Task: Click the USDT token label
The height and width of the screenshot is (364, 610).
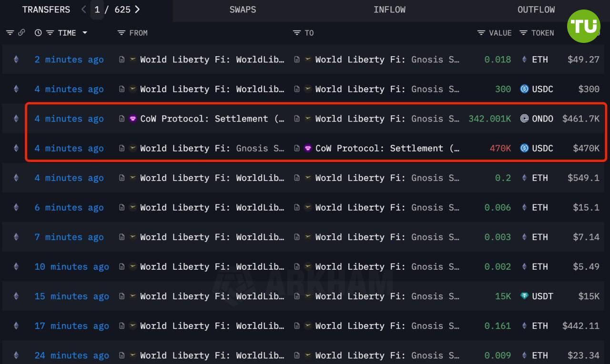Action: pos(542,296)
